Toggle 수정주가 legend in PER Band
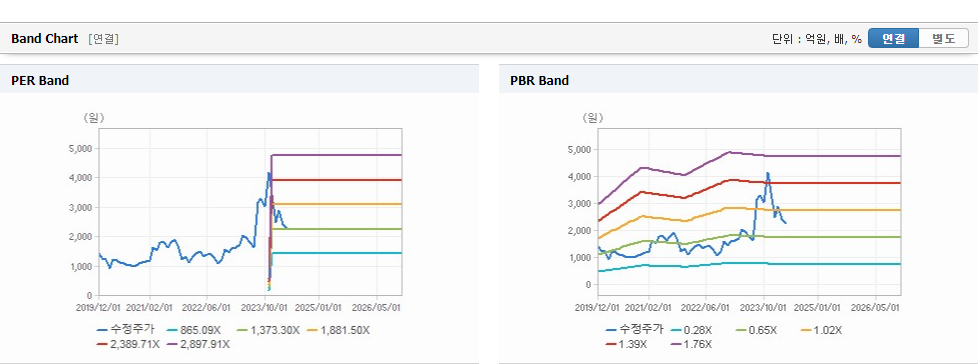The height and width of the screenshot is (364, 978). click(x=126, y=330)
